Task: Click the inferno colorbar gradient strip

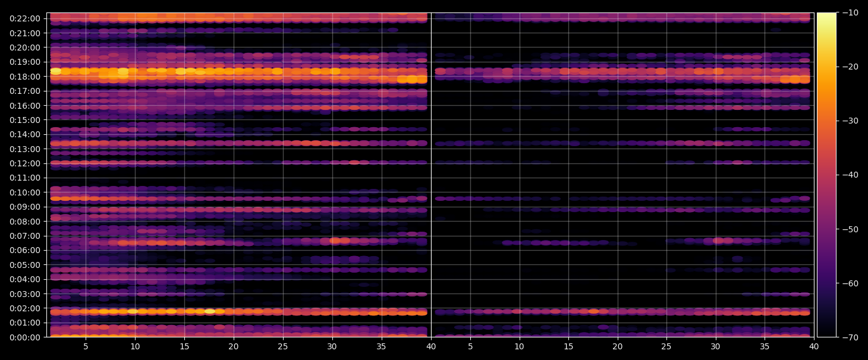Action: tap(826, 175)
